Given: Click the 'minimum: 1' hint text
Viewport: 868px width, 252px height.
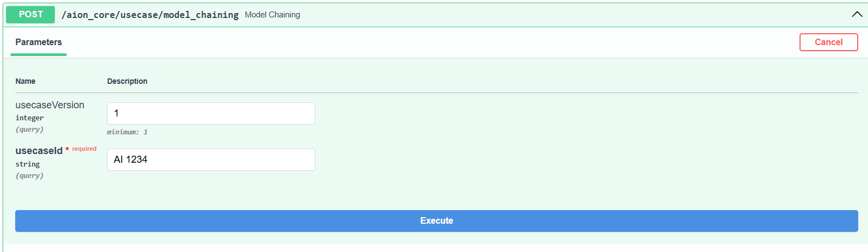Looking at the screenshot, I should click(127, 132).
